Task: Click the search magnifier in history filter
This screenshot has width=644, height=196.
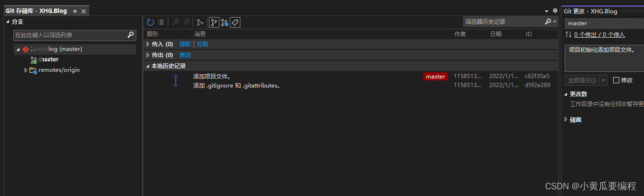Action: 548,22
